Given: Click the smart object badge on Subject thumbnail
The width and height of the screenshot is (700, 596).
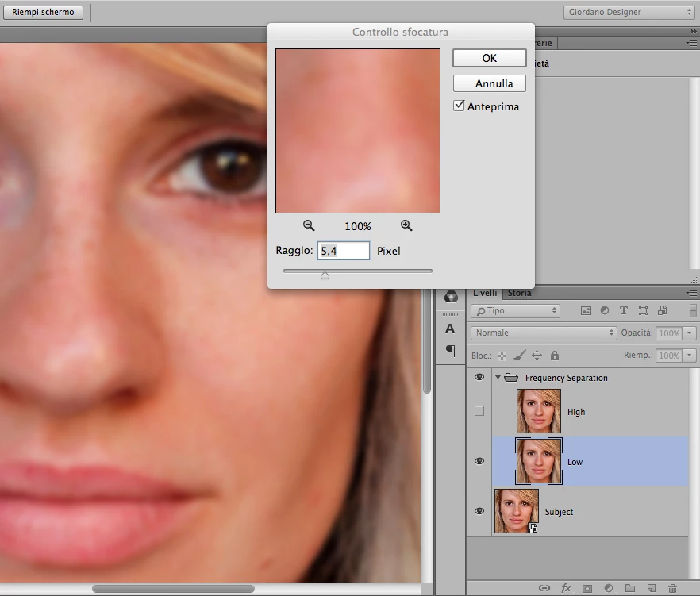Looking at the screenshot, I should click(x=533, y=529).
